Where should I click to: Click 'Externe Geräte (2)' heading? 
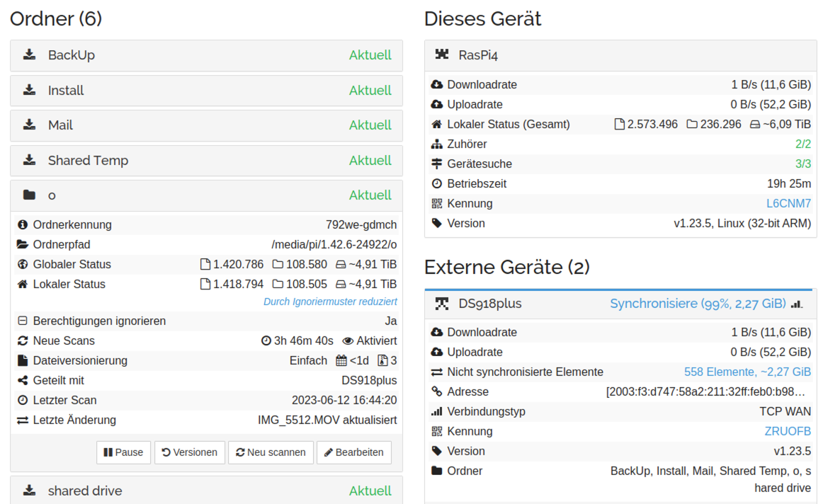click(507, 267)
